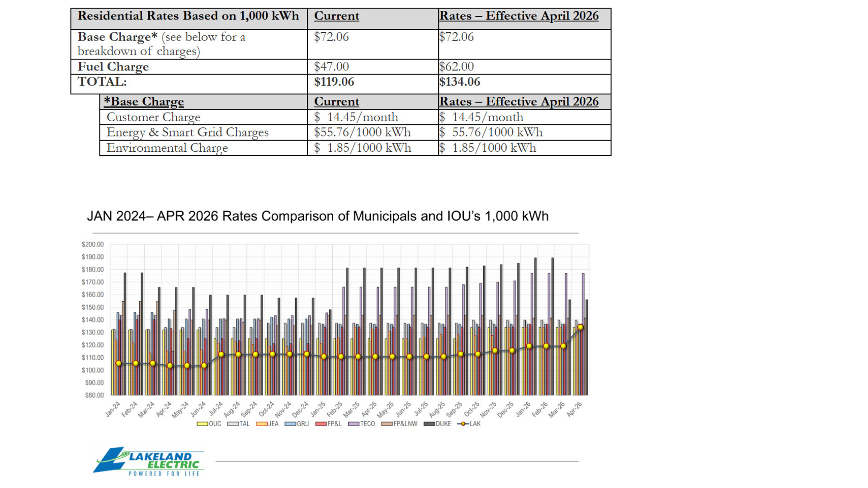Click the FP&LNW legend swatch
868x488 pixels.
pos(387,424)
